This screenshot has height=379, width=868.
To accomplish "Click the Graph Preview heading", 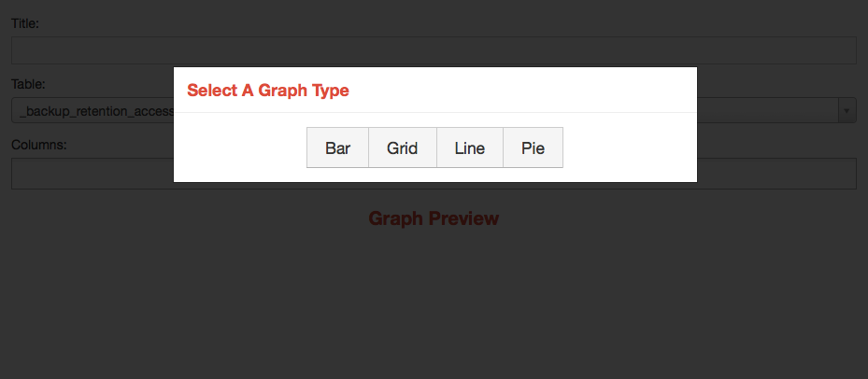I will (434, 218).
